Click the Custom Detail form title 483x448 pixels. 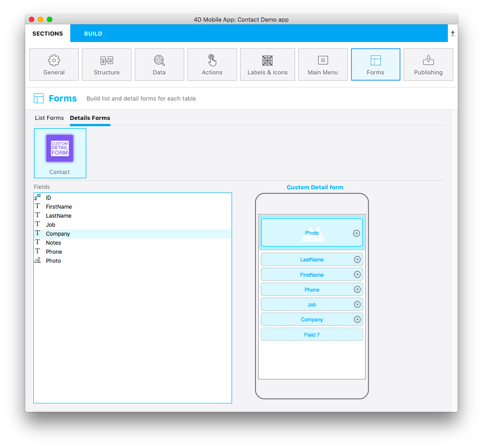coord(315,187)
